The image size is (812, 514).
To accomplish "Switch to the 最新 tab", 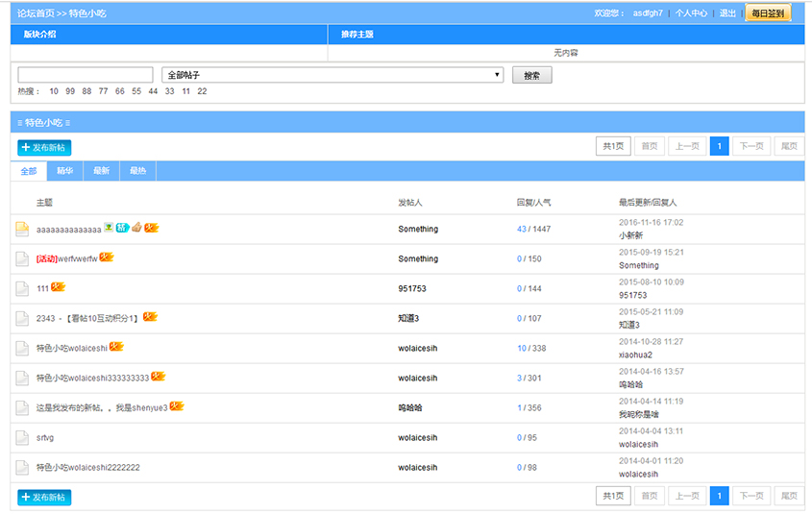I will [101, 171].
